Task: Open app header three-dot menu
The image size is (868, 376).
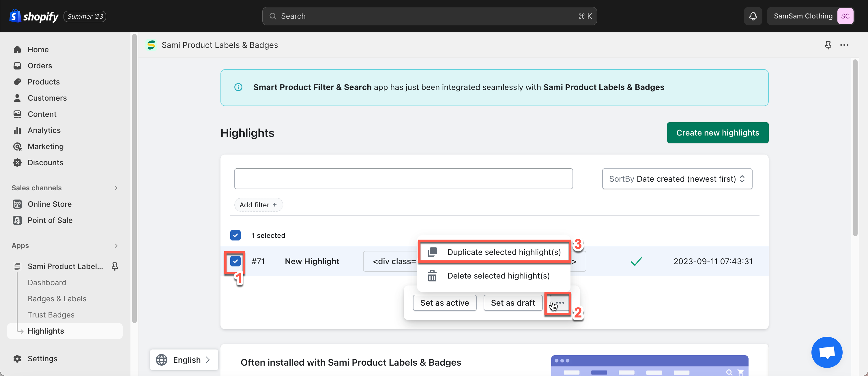Action: click(844, 45)
